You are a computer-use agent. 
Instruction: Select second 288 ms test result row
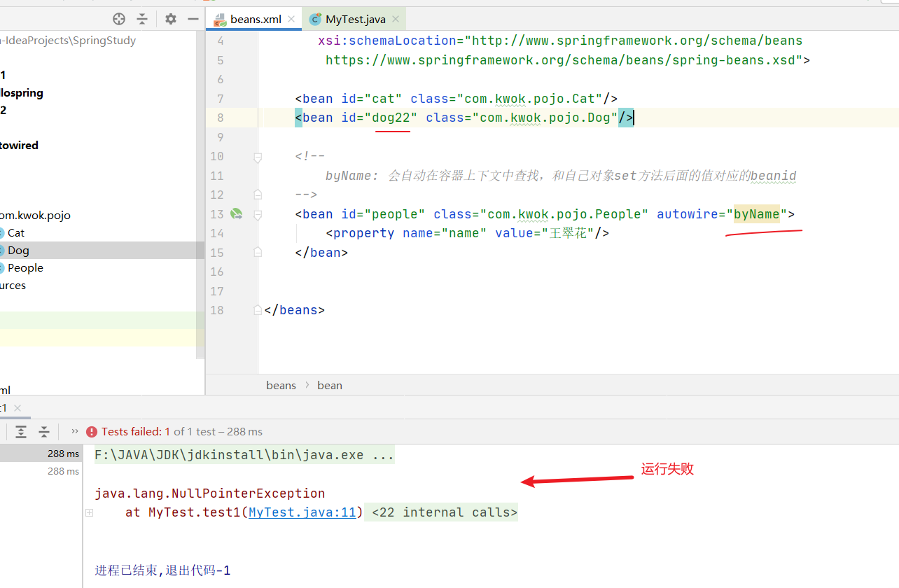pyautogui.click(x=41, y=471)
